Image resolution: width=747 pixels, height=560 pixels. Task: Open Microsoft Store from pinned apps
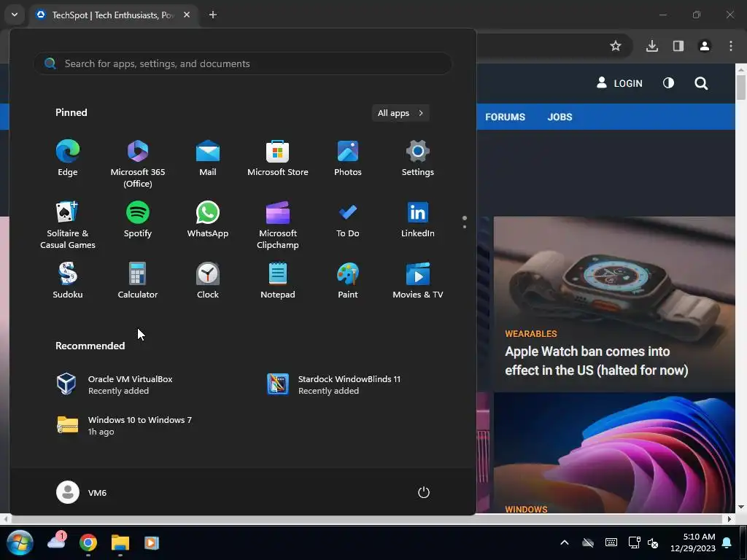point(278,158)
